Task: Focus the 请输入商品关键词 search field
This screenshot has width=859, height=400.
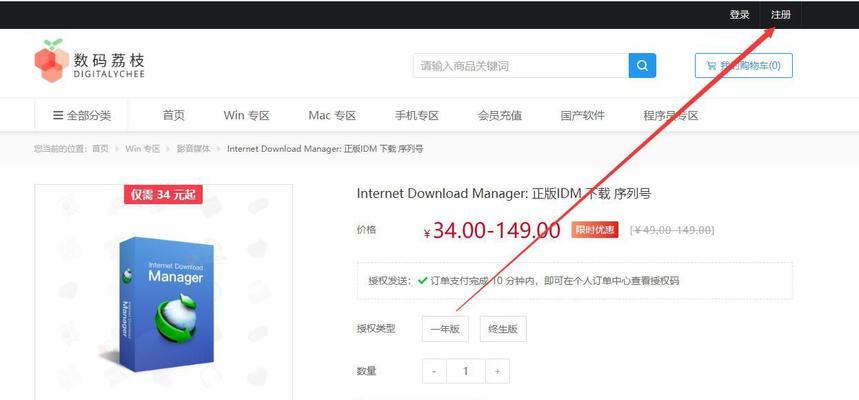Action: point(521,66)
